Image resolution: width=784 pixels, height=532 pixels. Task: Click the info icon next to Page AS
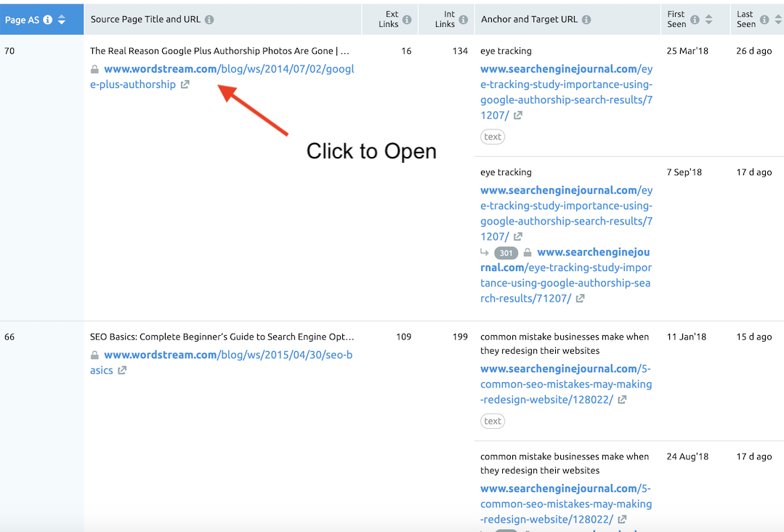(x=48, y=19)
